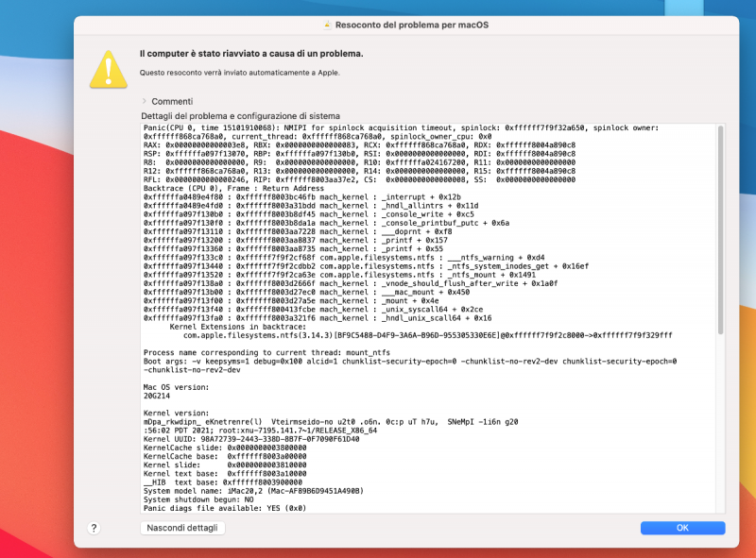This screenshot has width=756, height=558.
Task: Click the 'R12: 0xffffff868ca768a0' register line
Action: point(359,171)
